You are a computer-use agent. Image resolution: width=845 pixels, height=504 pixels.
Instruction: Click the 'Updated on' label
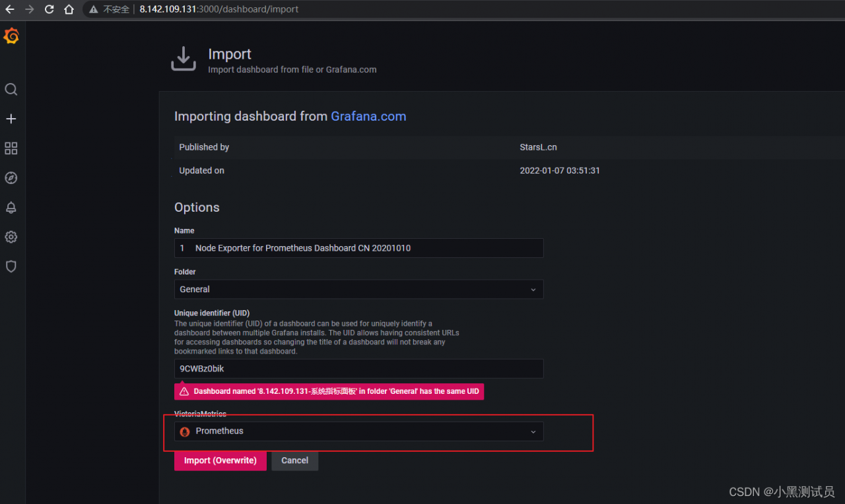(x=201, y=170)
